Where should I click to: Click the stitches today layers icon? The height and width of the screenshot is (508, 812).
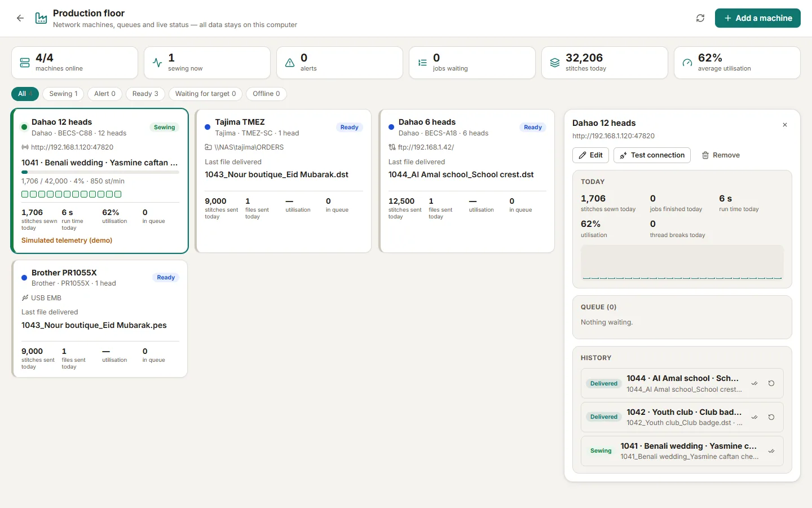(555, 63)
